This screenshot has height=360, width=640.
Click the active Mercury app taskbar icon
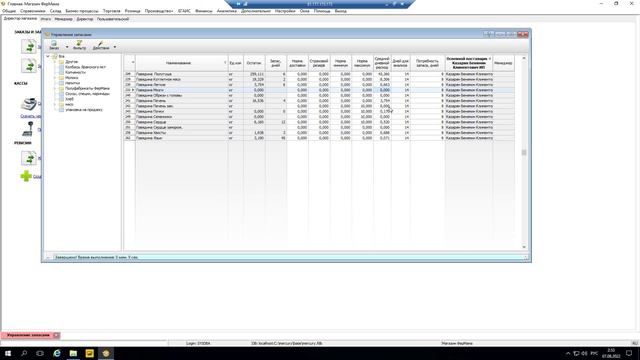[x=106, y=353]
